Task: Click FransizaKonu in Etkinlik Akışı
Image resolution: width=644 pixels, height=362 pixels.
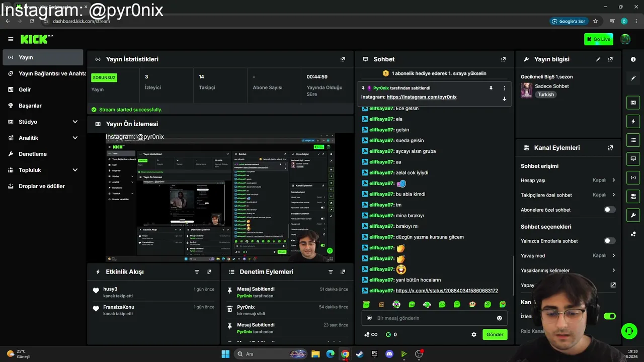Action: click(119, 307)
